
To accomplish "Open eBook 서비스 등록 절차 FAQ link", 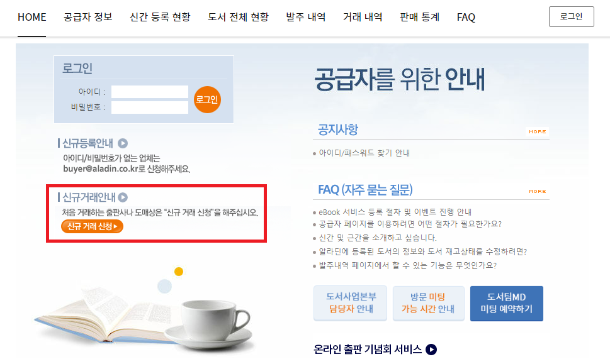I will tap(395, 212).
